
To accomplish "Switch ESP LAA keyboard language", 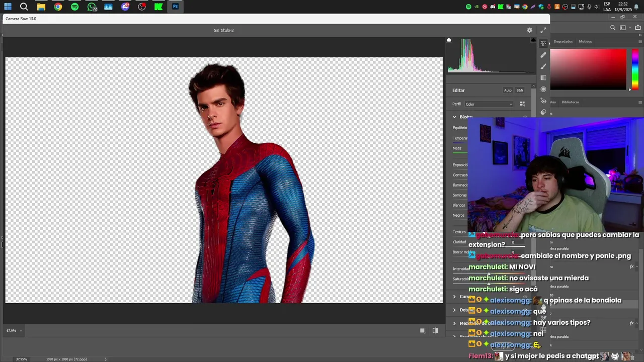I will tap(607, 7).
